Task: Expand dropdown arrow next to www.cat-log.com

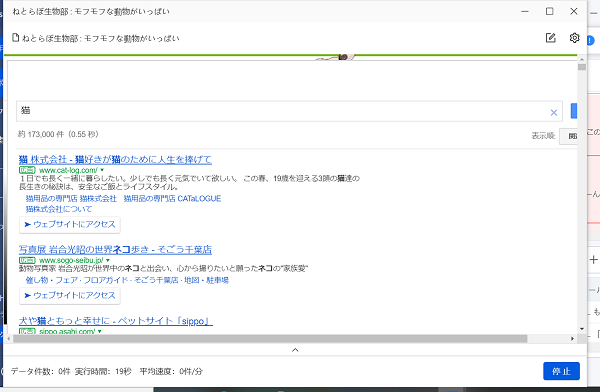Action: 102,170
